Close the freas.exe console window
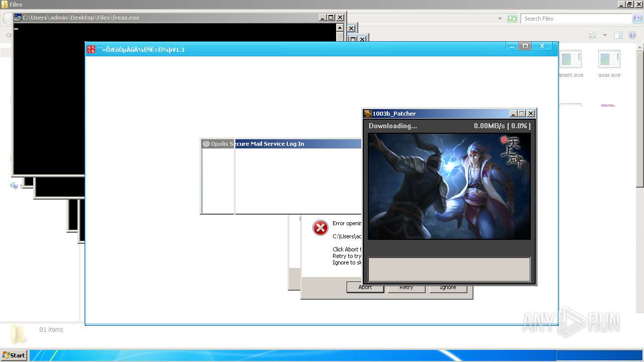The height and width of the screenshot is (362, 644). pos(340,18)
